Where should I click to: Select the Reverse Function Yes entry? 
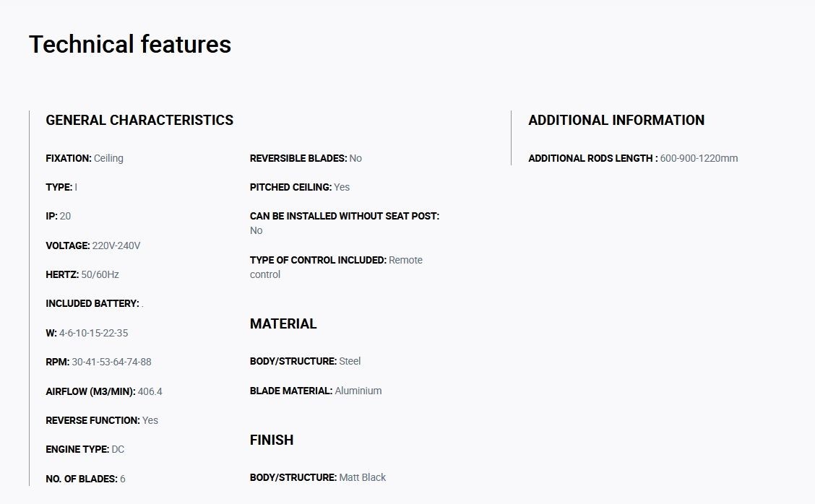coord(102,420)
